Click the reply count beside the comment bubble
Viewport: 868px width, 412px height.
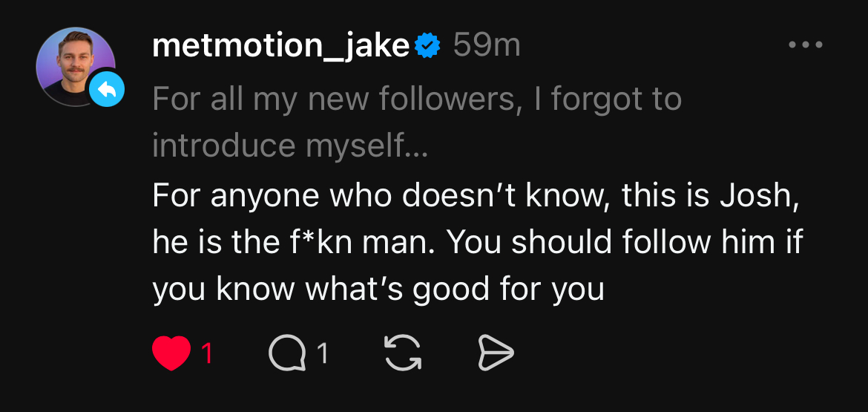[x=323, y=353]
